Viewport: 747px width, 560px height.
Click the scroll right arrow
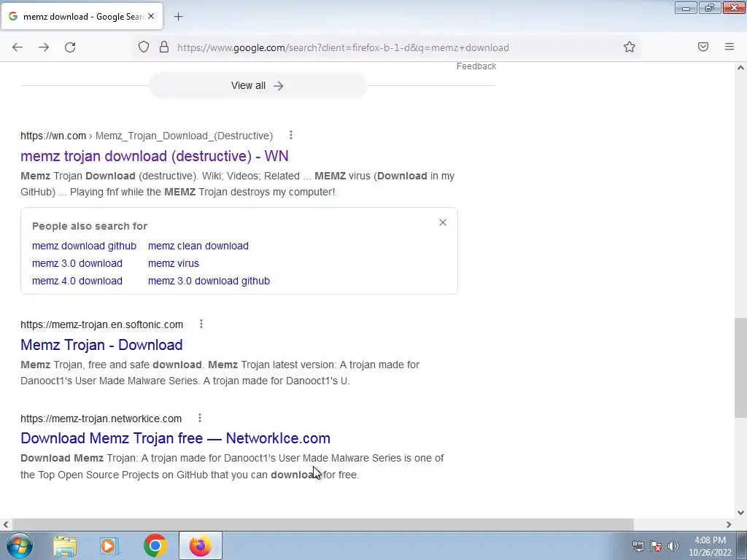(729, 524)
